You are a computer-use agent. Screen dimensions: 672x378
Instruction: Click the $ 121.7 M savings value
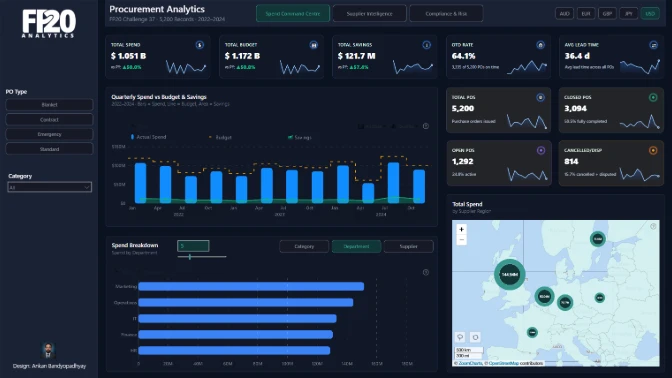356,56
